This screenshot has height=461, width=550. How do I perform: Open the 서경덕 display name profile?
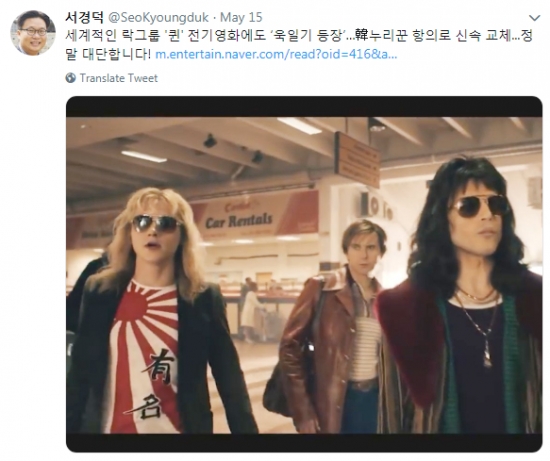[85, 17]
